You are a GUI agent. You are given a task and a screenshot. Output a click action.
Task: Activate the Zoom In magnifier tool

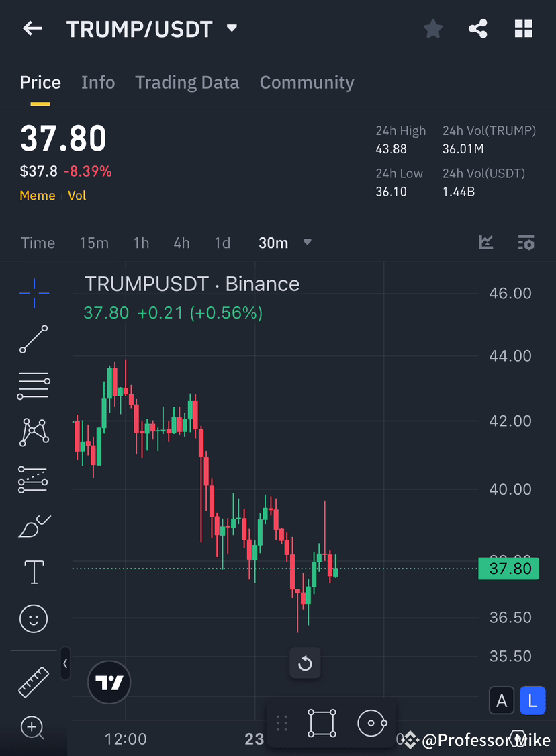[x=33, y=728]
